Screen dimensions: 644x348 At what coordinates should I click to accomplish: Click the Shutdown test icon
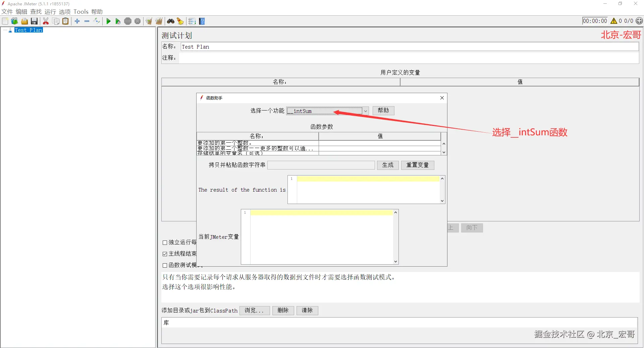[138, 21]
